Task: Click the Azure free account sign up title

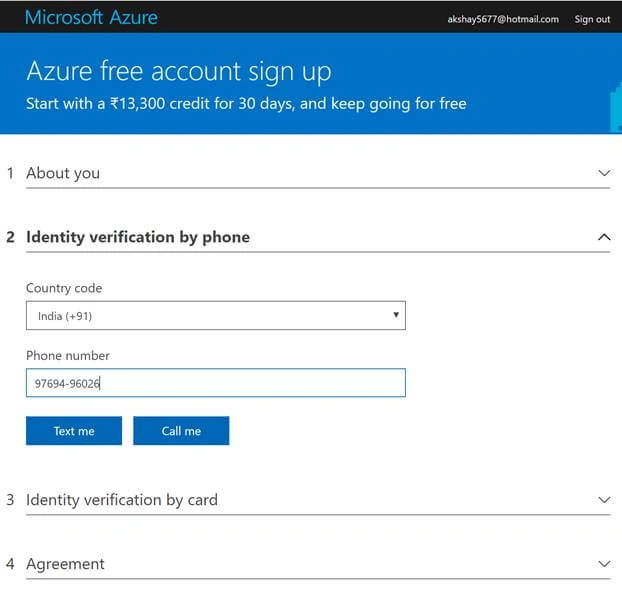Action: pos(179,71)
